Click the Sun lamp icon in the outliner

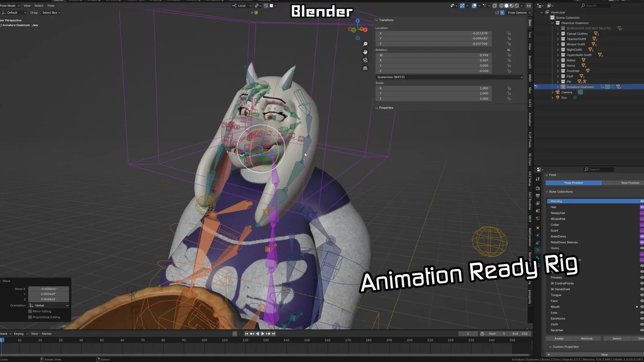coord(558,97)
